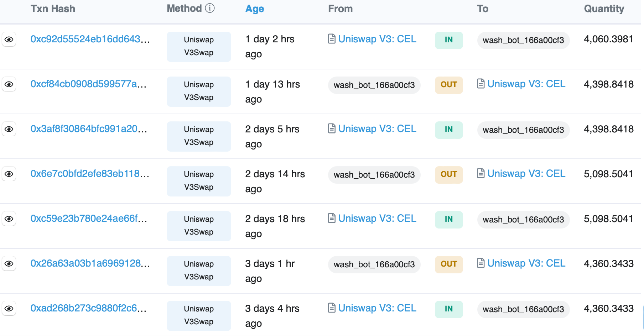Open transaction hash 0xc92d55524eb16dd643

[x=90, y=39]
